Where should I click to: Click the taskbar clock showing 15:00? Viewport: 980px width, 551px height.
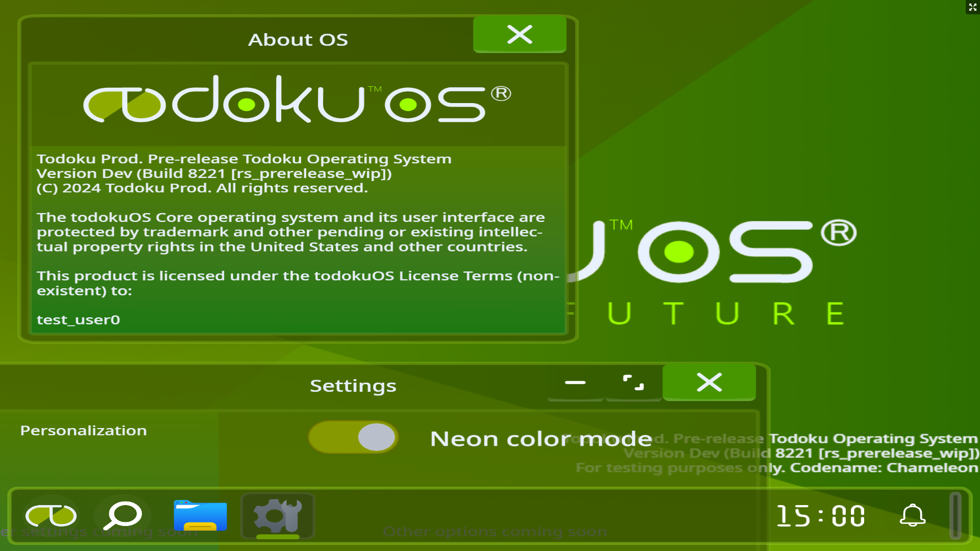[821, 516]
